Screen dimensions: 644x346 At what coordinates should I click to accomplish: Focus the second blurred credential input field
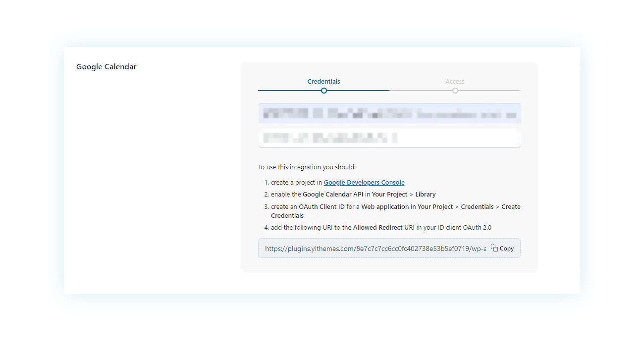coord(389,138)
